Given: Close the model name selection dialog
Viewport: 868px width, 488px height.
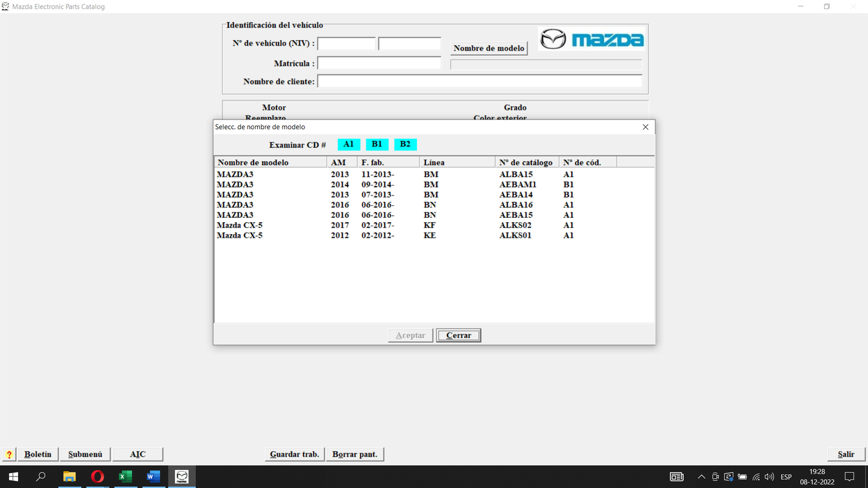Looking at the screenshot, I should (x=645, y=127).
